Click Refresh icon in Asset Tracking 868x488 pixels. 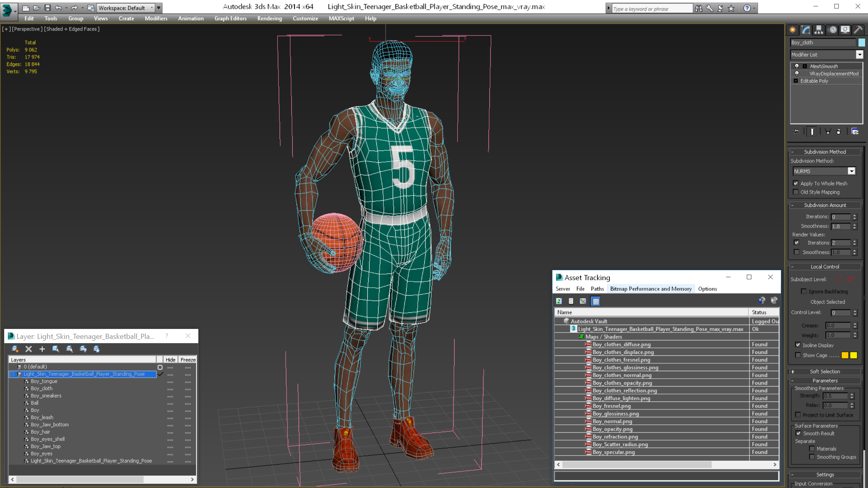tap(559, 301)
